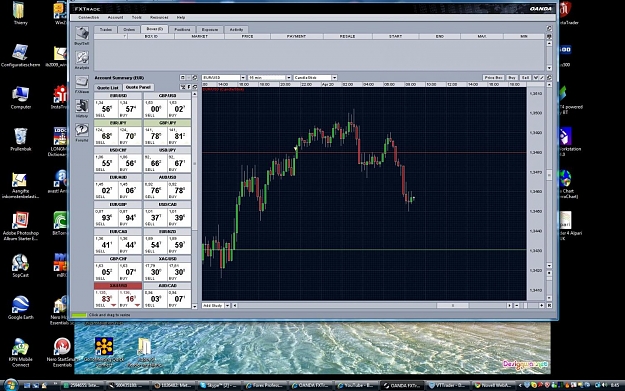Switch to the VTTrader taskbar window

coord(447,385)
